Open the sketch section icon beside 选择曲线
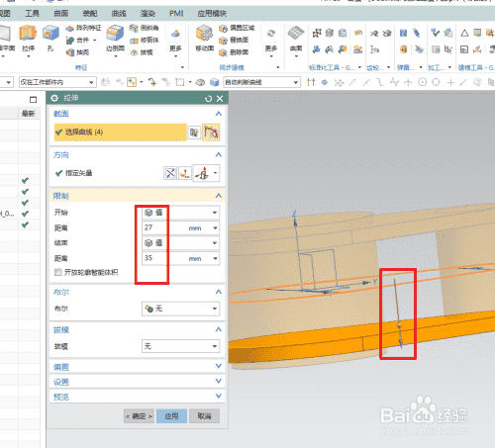 point(194,133)
